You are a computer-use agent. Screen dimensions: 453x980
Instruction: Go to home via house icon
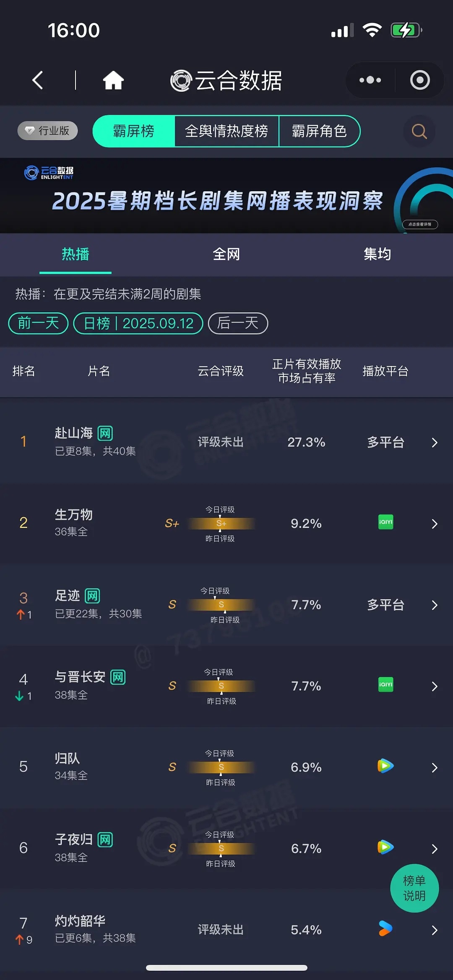pyautogui.click(x=113, y=80)
